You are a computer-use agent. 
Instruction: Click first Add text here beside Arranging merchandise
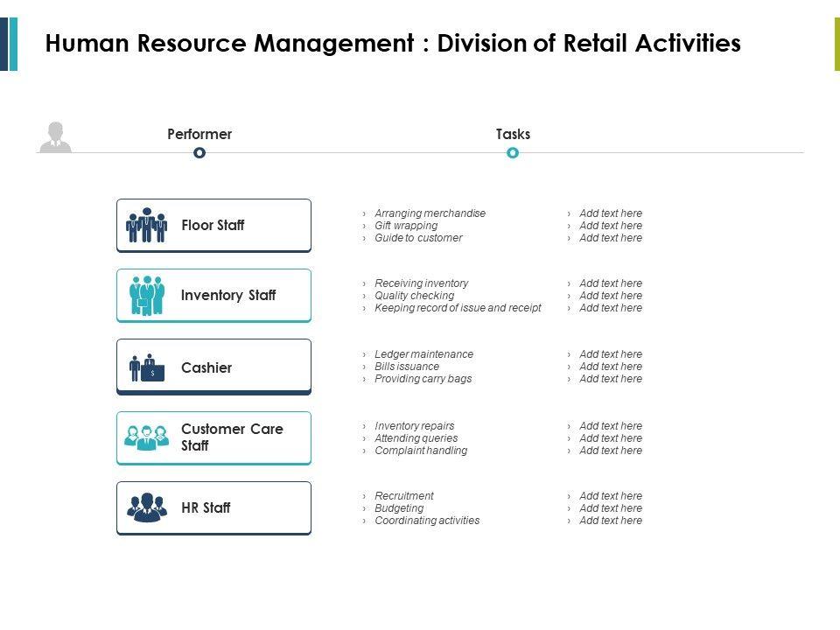coord(611,213)
